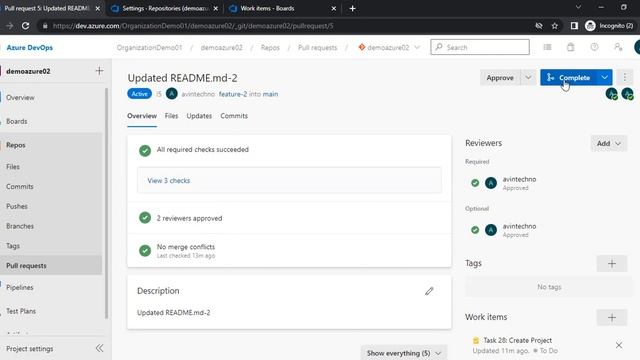Click the 2 reviewers approved check icon
The image size is (640, 360).
pyautogui.click(x=145, y=218)
